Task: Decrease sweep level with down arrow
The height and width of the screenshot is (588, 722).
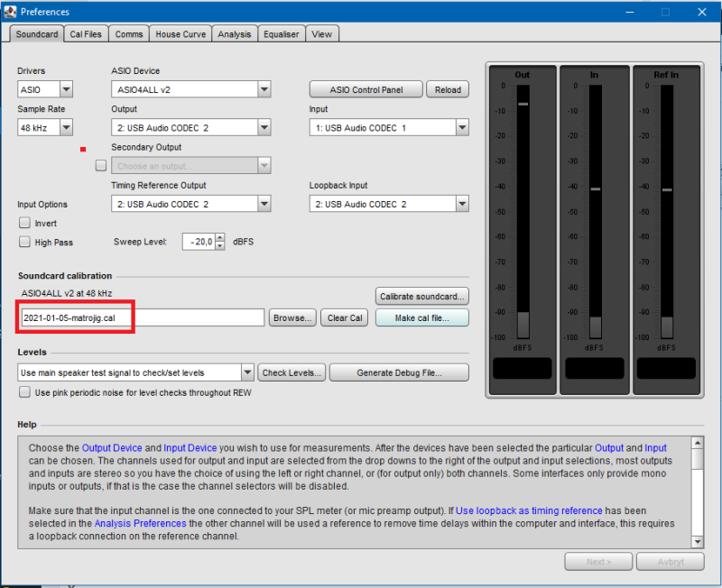Action: pyautogui.click(x=220, y=245)
